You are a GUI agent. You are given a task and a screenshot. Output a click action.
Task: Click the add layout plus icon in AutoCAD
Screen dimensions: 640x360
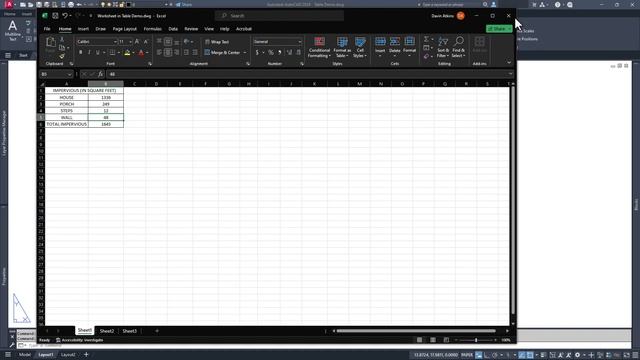(x=86, y=355)
